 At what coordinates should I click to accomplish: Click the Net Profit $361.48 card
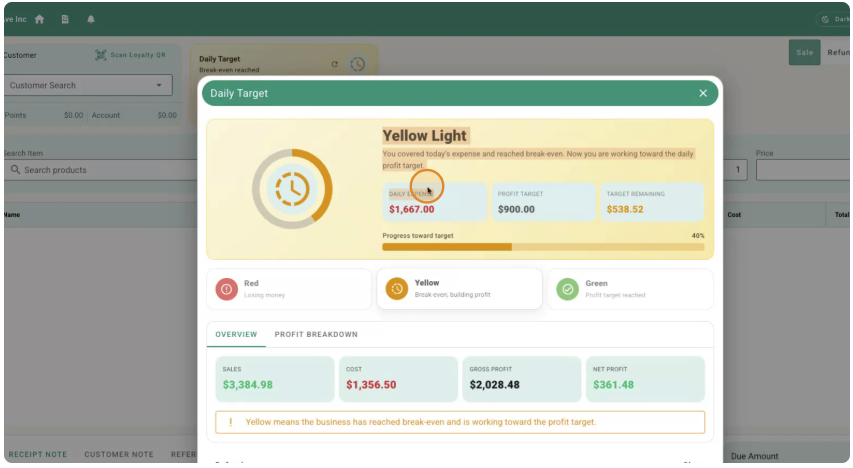tap(645, 379)
